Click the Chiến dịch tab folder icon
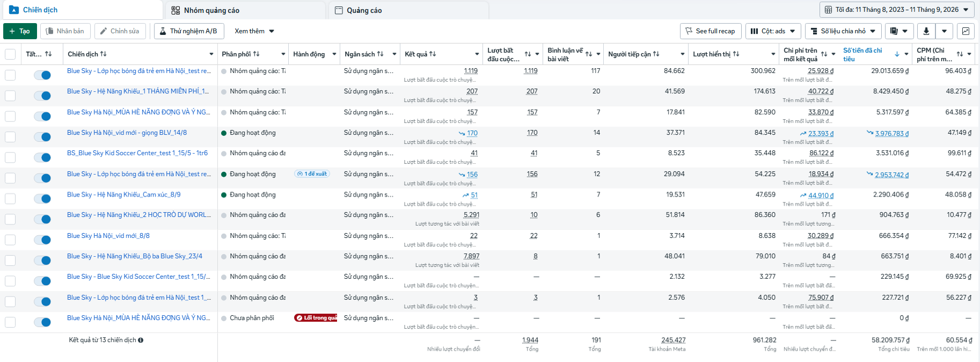The image size is (980, 362). [14, 10]
